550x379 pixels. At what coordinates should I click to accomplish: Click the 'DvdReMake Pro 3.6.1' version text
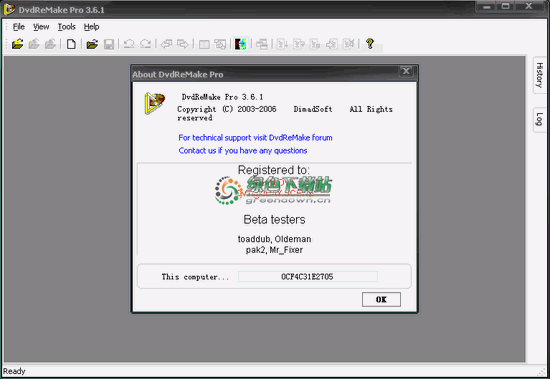pos(222,97)
